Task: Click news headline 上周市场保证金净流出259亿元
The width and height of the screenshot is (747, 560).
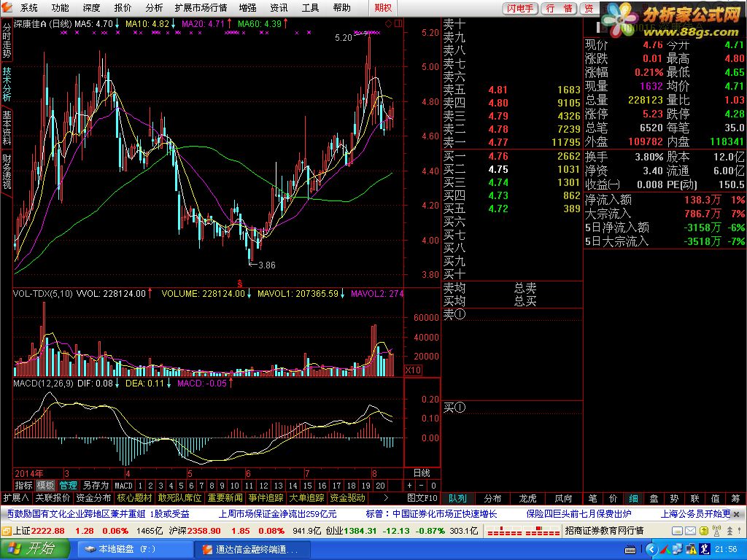Action: pyautogui.click(x=277, y=514)
